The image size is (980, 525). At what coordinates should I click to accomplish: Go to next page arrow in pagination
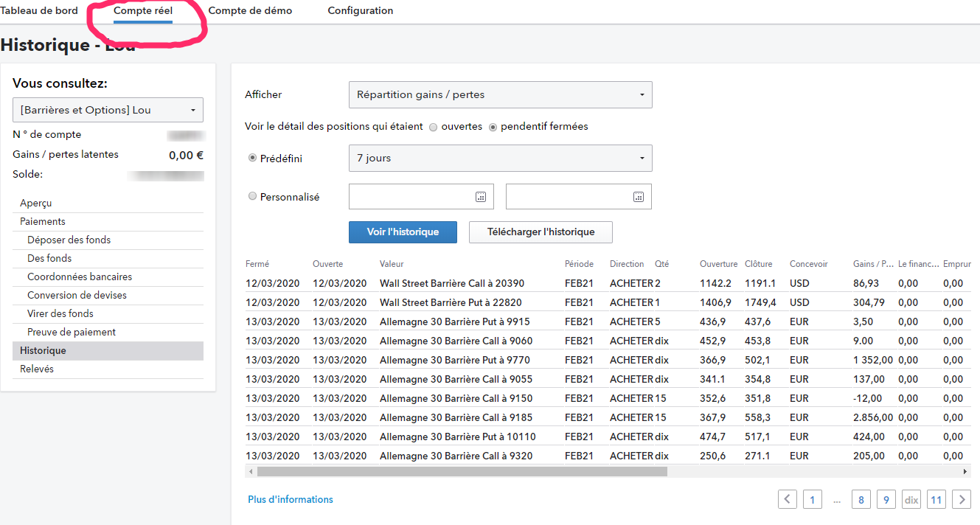coord(961,499)
